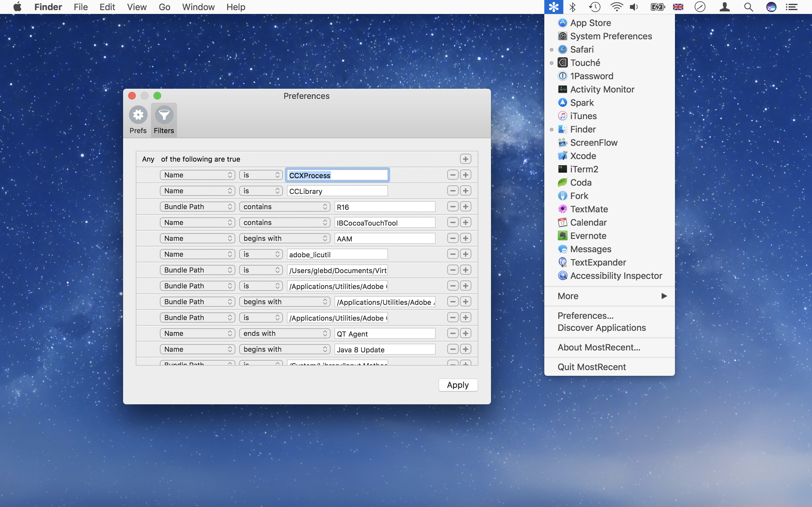The image size is (812, 507).
Task: Launch Activity Monitor from the app list
Action: [x=602, y=90]
